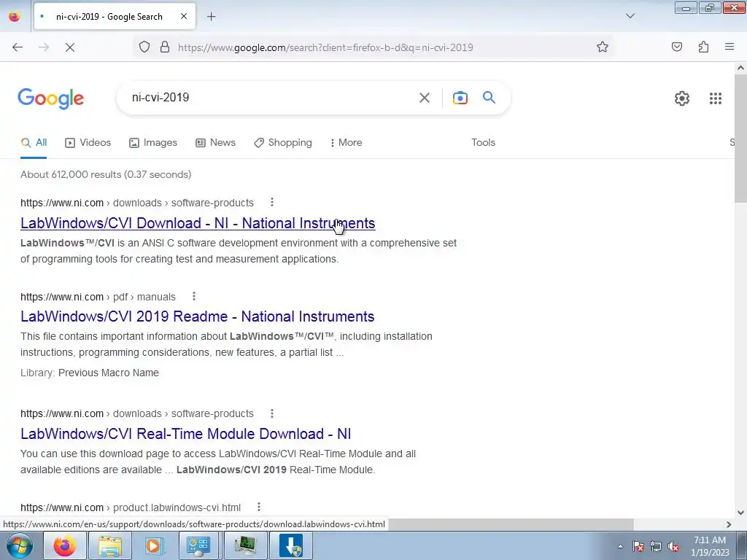
Task: Open network status tray icon
Action: [656, 546]
